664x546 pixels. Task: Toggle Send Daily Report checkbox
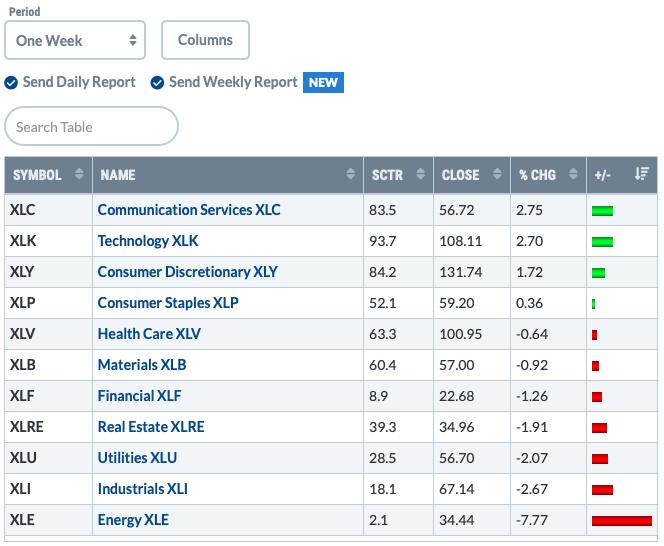(x=11, y=83)
